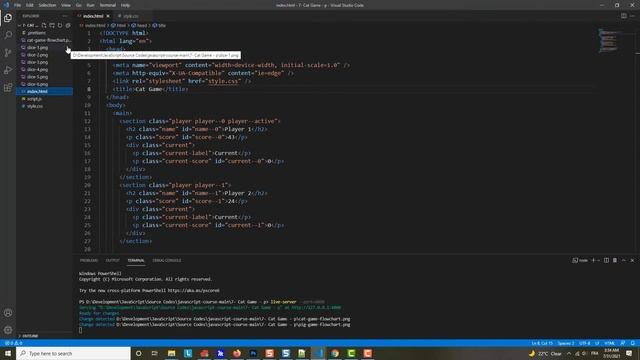
Task: Click New File icon in explorer header
Action: click(44, 25)
